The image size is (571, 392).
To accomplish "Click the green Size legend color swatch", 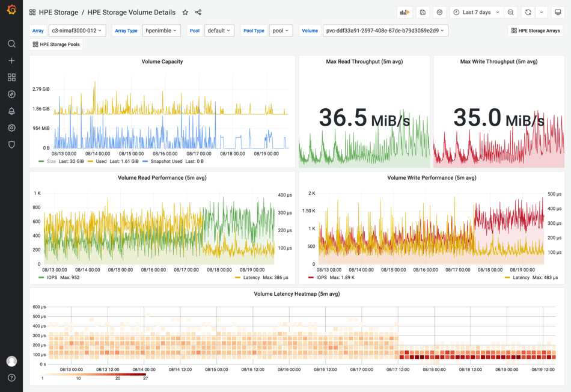I will point(41,161).
